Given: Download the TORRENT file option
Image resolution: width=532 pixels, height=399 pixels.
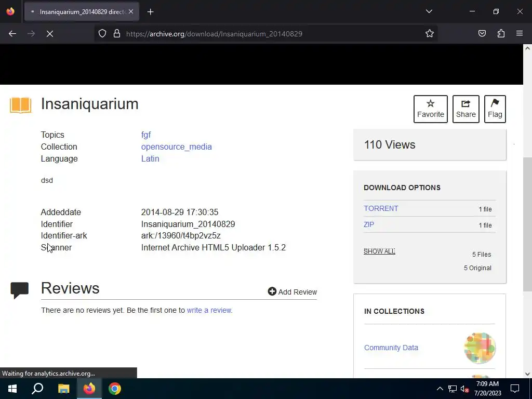Looking at the screenshot, I should (x=381, y=208).
